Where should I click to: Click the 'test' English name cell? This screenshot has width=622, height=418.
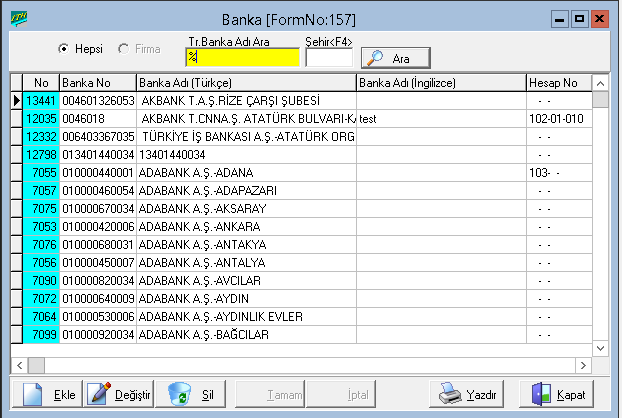442,119
